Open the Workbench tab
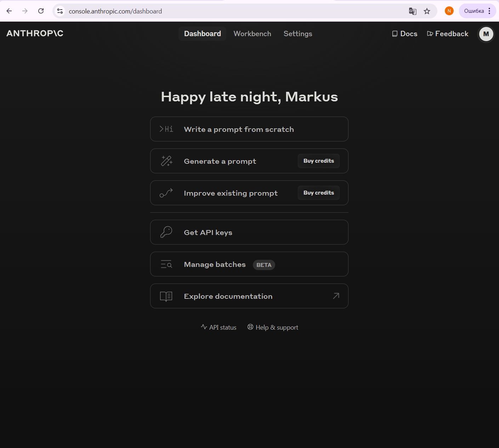The height and width of the screenshot is (448, 499). pos(253,34)
